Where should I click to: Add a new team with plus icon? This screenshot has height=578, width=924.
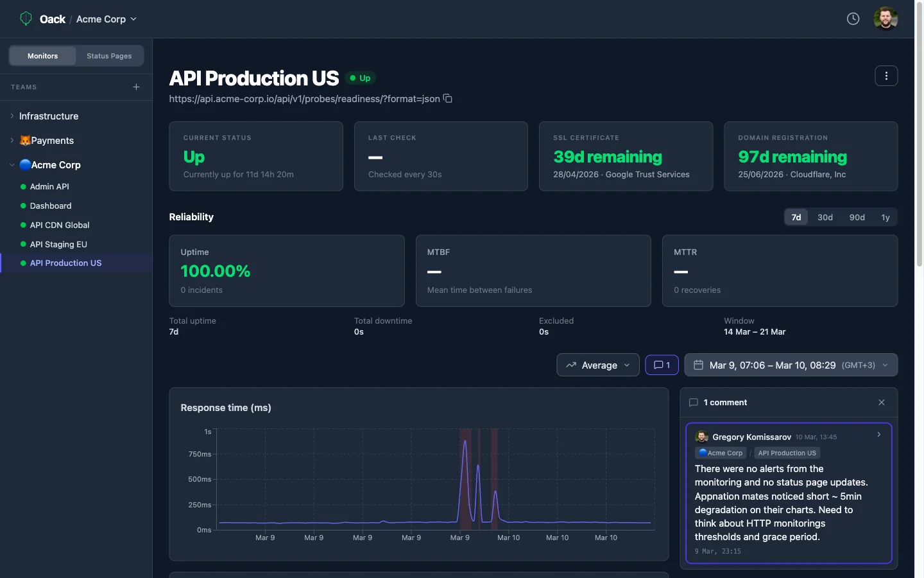click(136, 87)
